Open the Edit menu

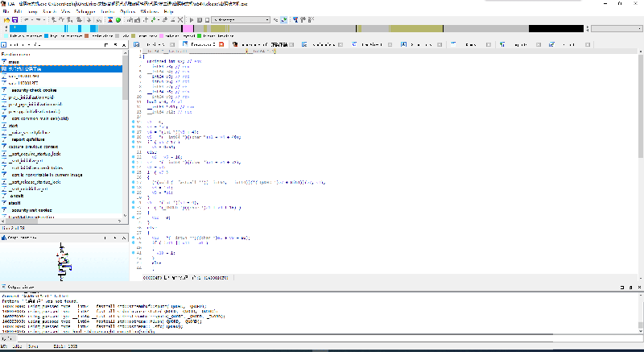click(x=18, y=12)
